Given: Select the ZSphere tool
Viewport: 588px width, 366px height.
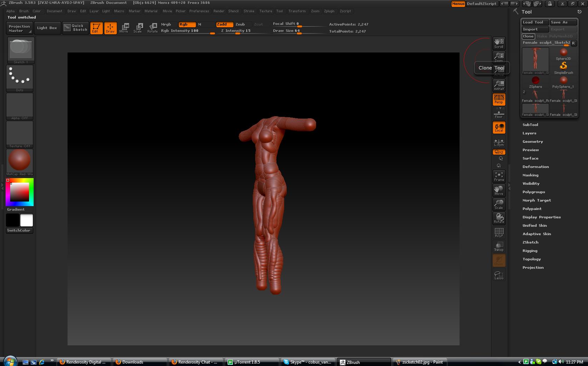Looking at the screenshot, I should [535, 82].
